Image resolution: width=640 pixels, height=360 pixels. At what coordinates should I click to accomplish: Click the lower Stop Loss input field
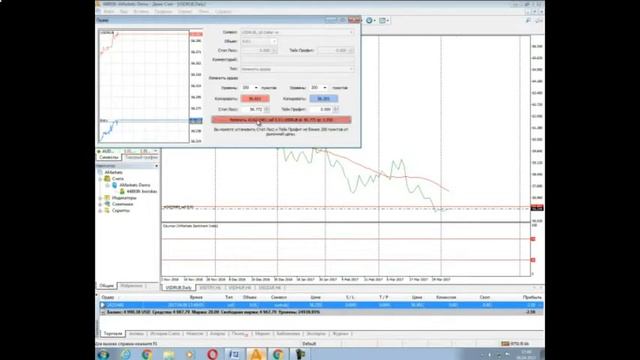(x=253, y=109)
